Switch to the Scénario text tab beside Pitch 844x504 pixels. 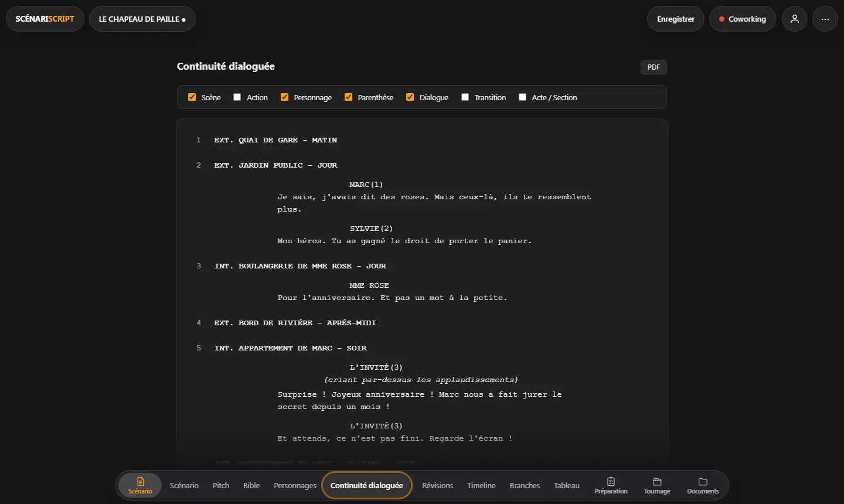pos(184,485)
